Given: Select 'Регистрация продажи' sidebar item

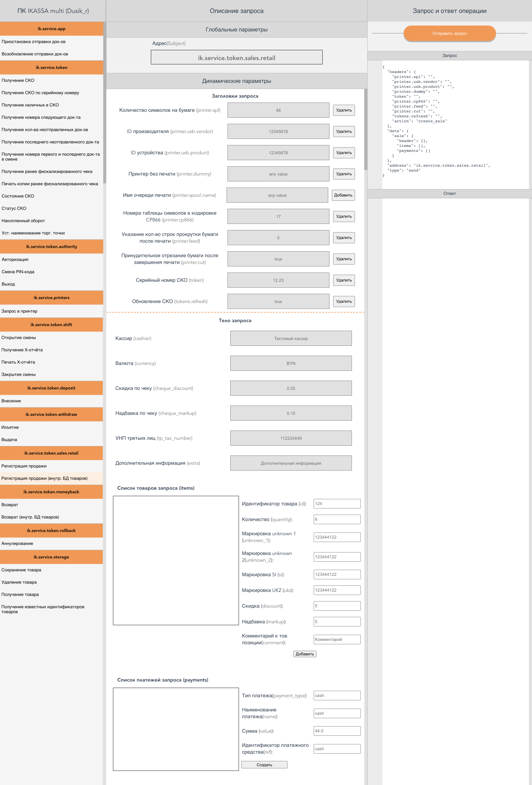Looking at the screenshot, I should (24, 466).
